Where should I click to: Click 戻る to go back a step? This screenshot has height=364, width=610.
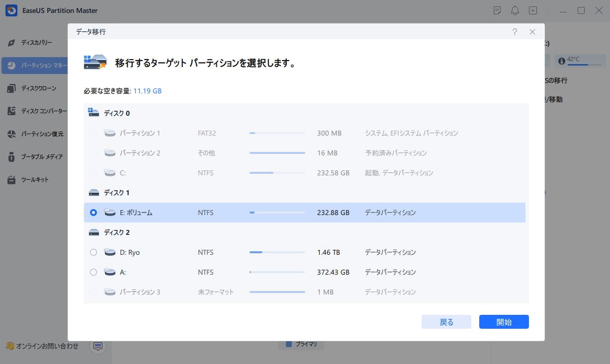click(x=446, y=322)
